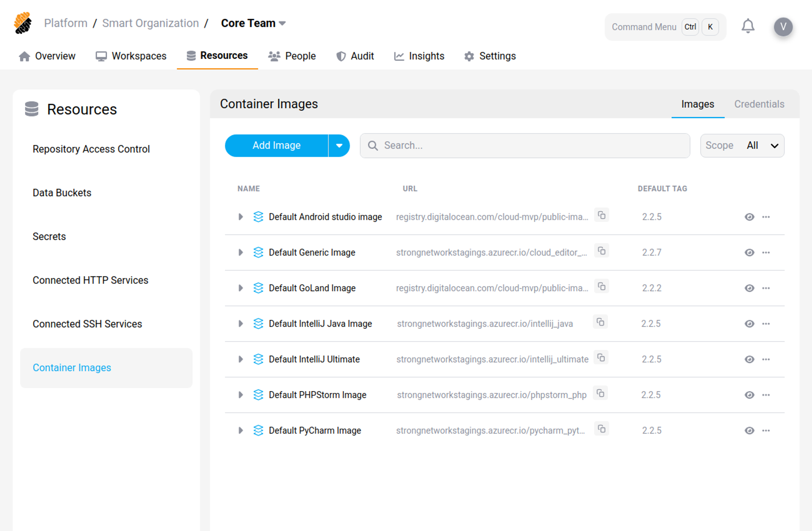Viewport: 812px width, 531px height.
Task: Switch to the Credentials tab
Action: [x=759, y=104]
